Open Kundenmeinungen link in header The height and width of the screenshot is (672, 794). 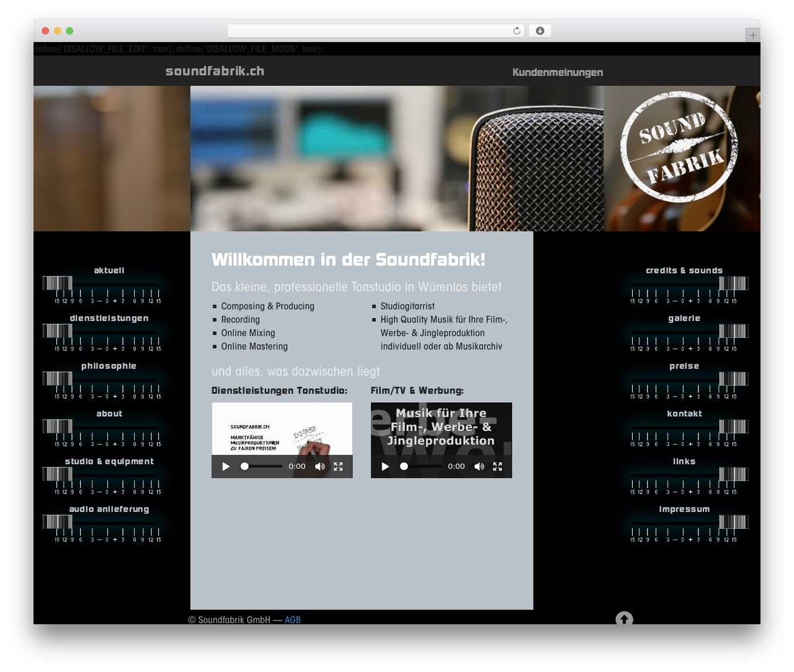coord(558,73)
